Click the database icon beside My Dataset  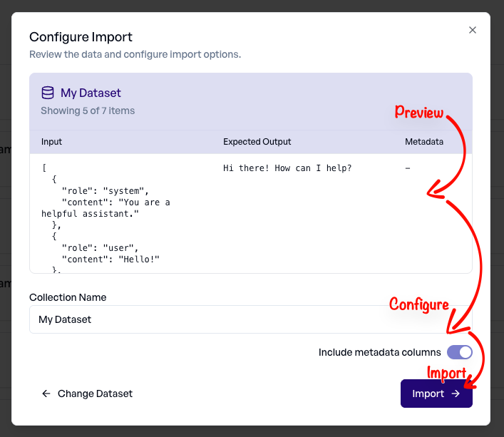48,93
